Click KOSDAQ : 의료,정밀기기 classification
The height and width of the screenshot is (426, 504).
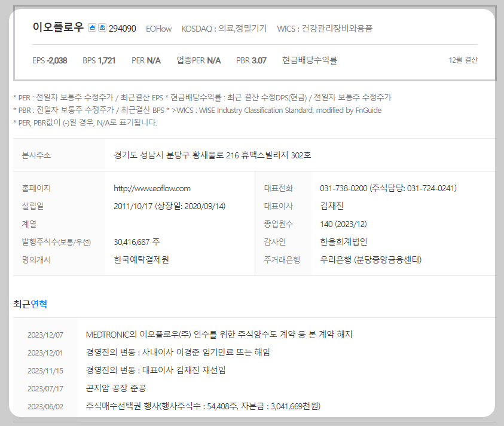[x=224, y=29]
